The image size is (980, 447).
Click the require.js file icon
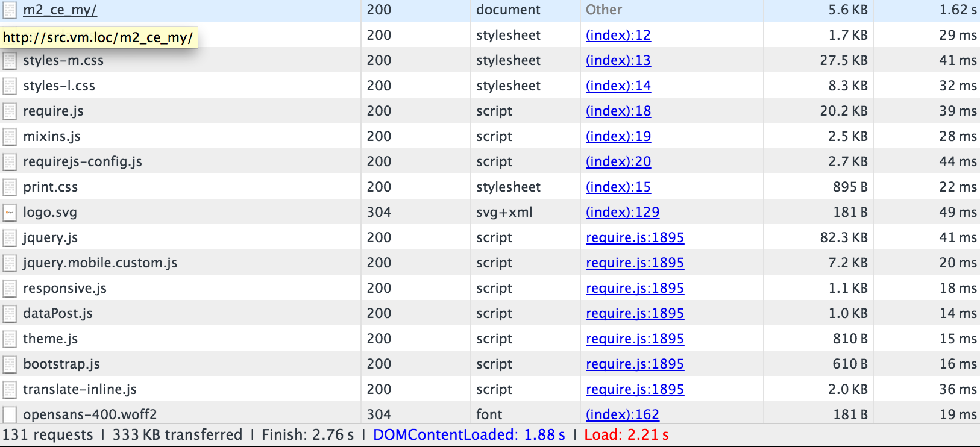tap(10, 111)
